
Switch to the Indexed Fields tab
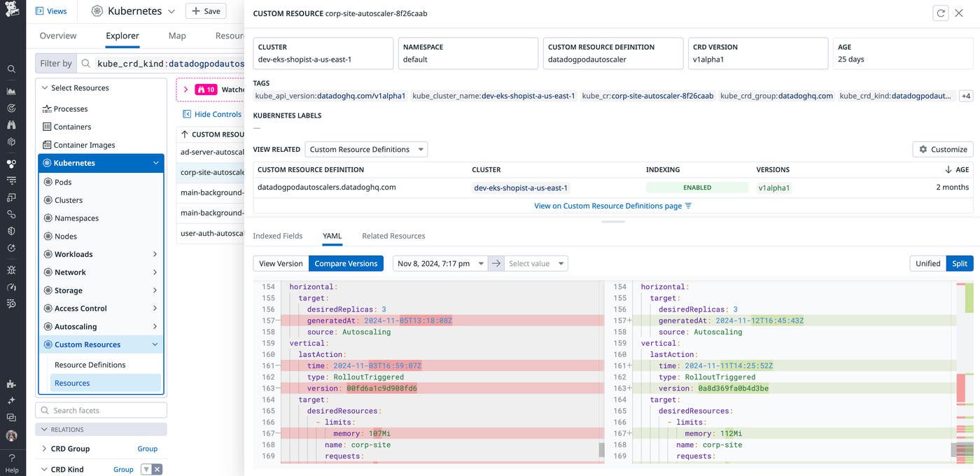point(278,235)
